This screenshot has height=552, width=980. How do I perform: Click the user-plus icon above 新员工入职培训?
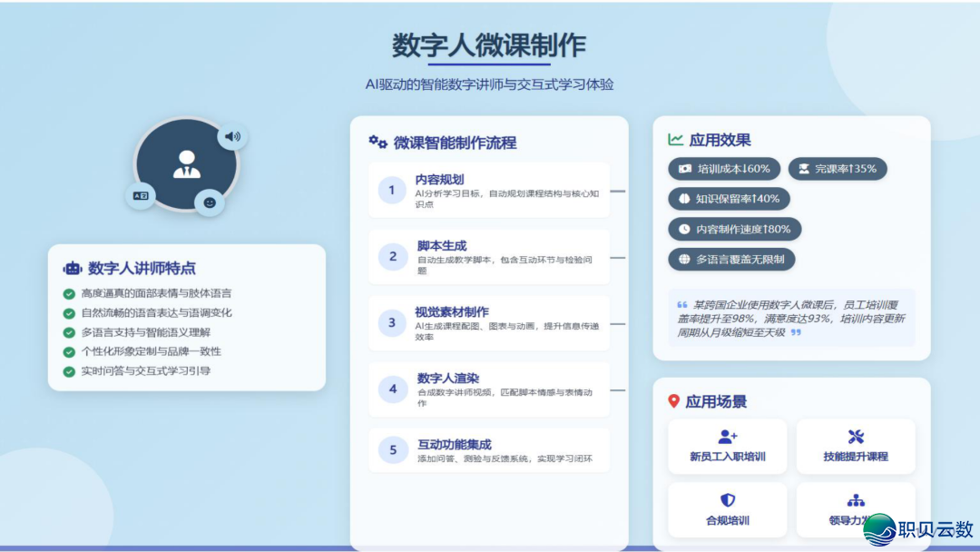point(728,437)
